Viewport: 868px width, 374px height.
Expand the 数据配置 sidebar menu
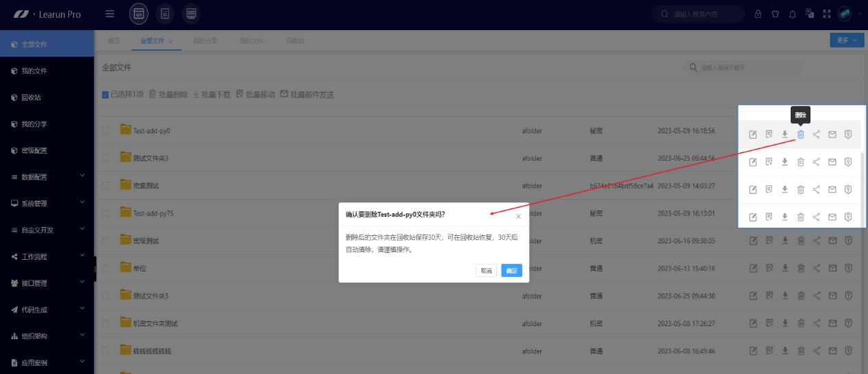pyautogui.click(x=47, y=176)
